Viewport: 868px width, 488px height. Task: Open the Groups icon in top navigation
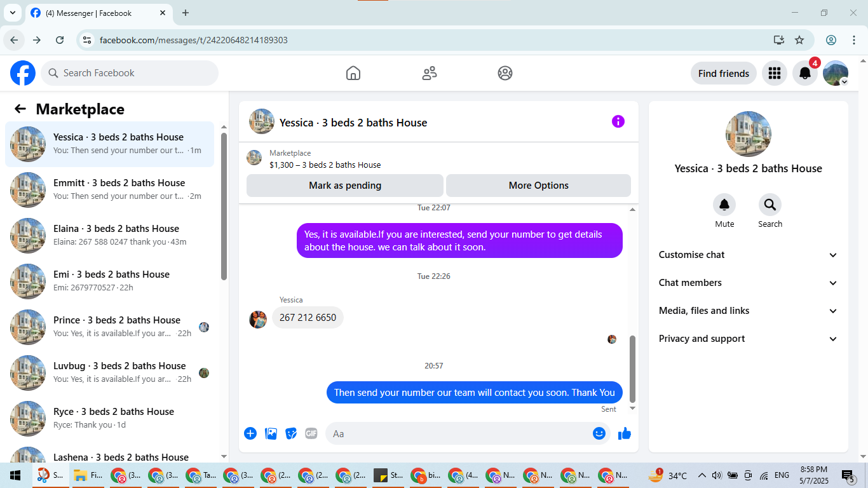pos(505,73)
